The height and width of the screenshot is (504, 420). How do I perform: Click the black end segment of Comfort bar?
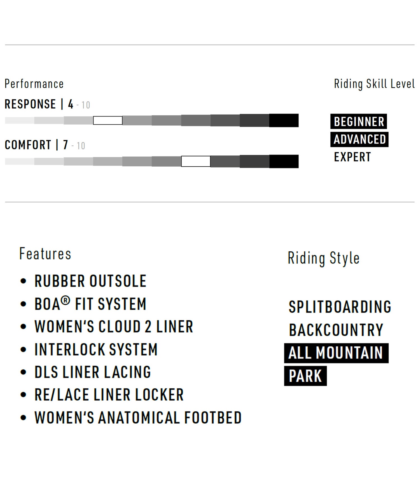point(284,161)
